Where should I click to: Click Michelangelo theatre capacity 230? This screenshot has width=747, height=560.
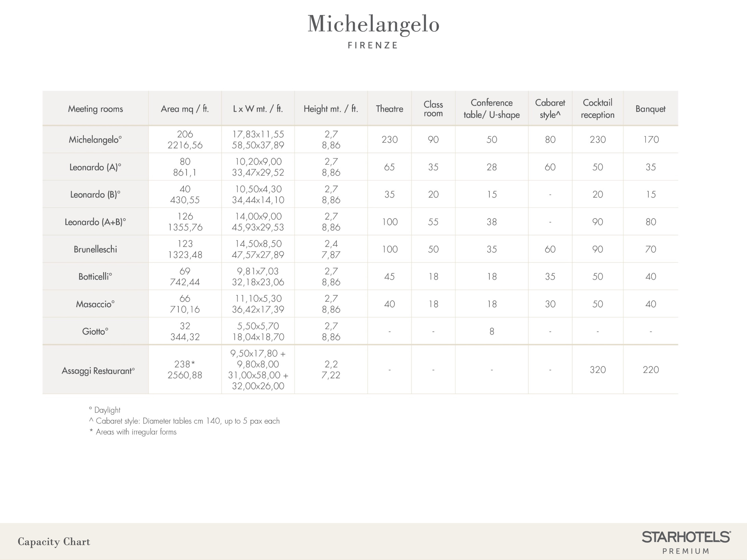pos(389,139)
